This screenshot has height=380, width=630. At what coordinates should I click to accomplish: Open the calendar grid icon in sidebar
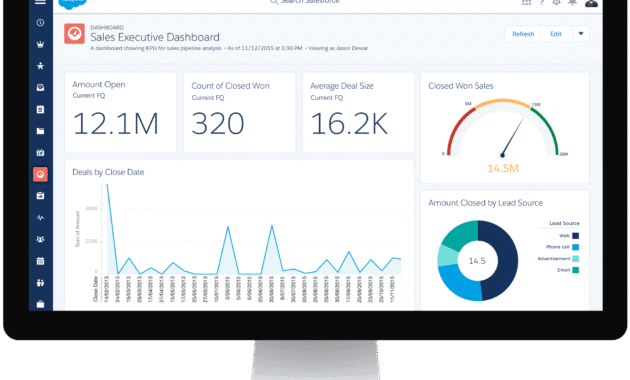coord(40,261)
